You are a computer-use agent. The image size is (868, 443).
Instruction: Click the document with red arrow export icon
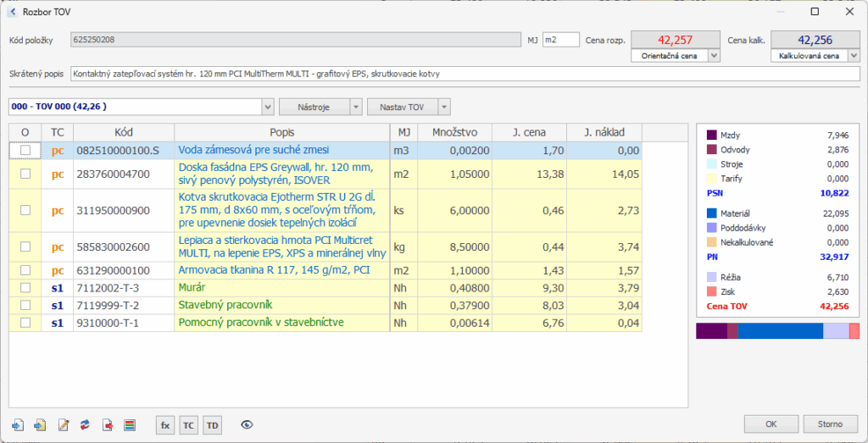pos(108,424)
